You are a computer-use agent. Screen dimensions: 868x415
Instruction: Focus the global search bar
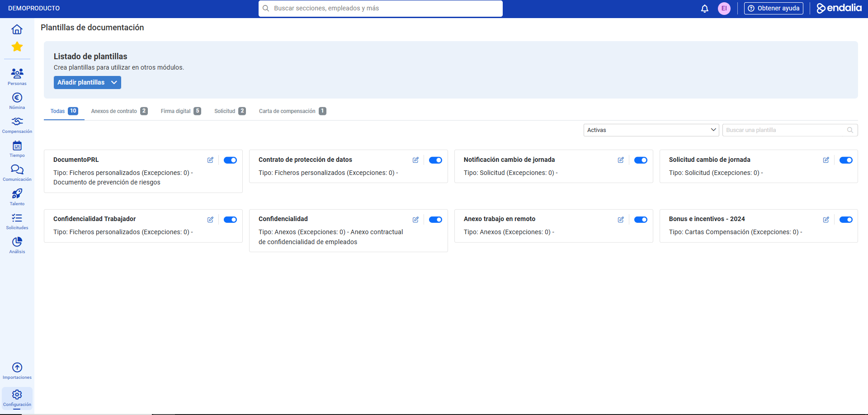click(x=381, y=9)
